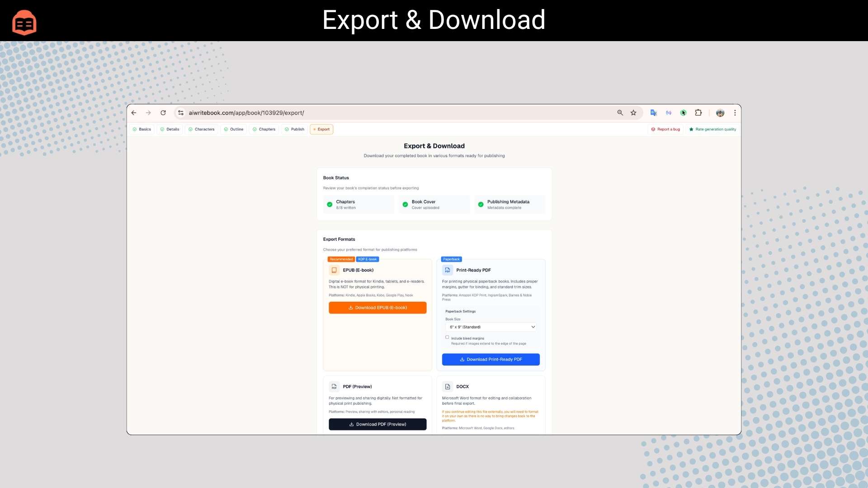Open the Characters tab
The image size is (868, 488).
tap(202, 129)
